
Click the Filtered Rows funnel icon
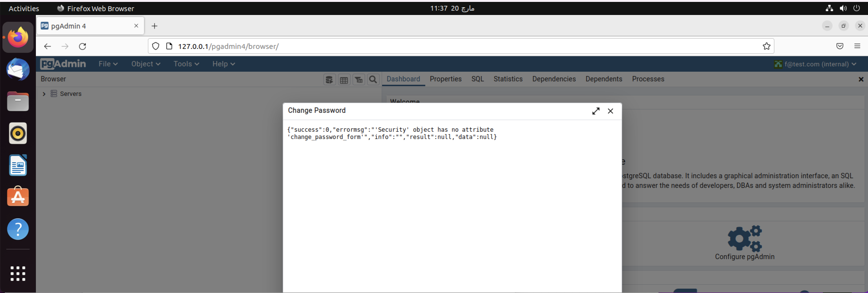click(x=358, y=79)
